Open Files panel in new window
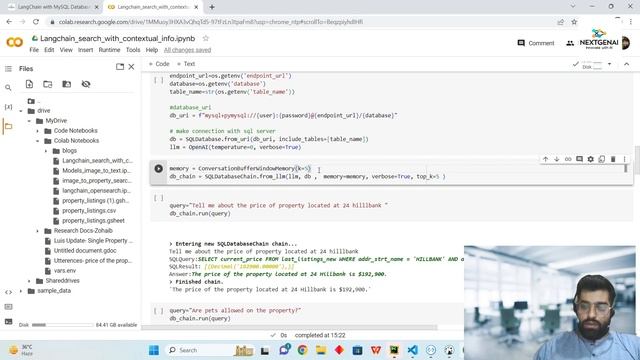640x360 pixels. pos(120,67)
